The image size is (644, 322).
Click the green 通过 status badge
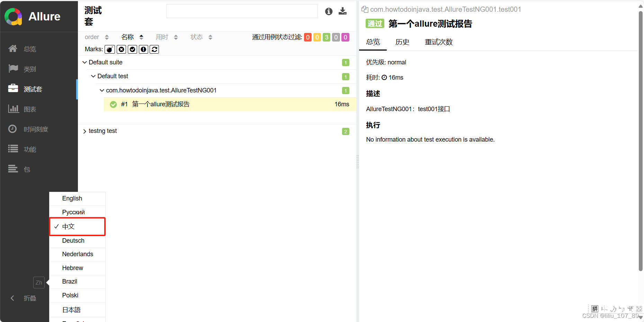[375, 24]
